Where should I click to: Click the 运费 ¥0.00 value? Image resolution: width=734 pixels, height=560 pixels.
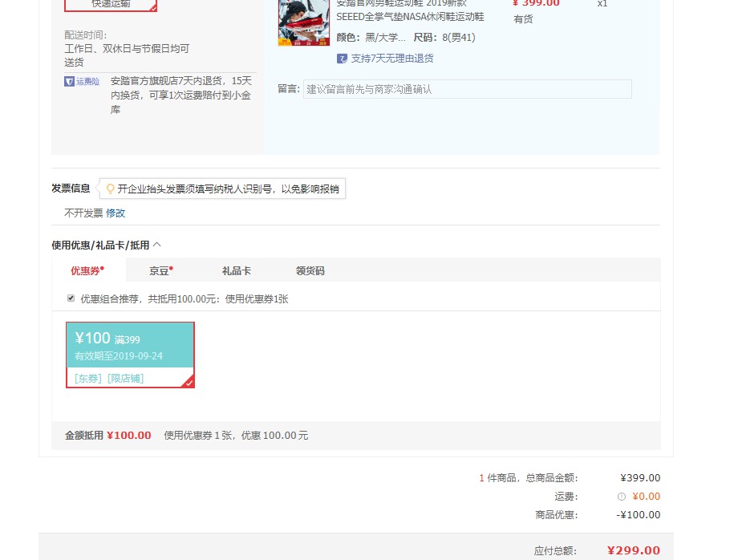pos(646,497)
